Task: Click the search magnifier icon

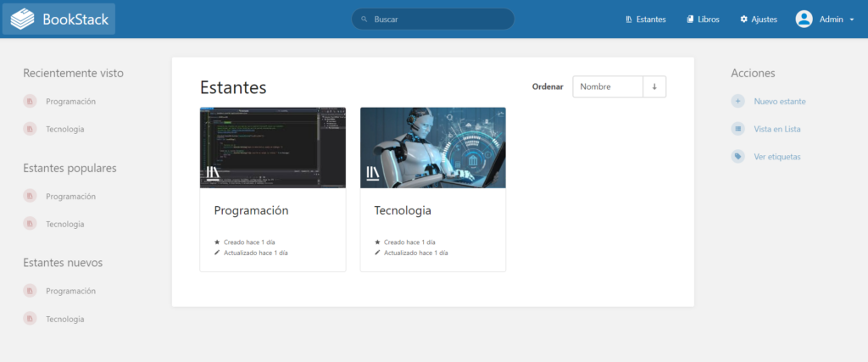Action: [x=364, y=19]
